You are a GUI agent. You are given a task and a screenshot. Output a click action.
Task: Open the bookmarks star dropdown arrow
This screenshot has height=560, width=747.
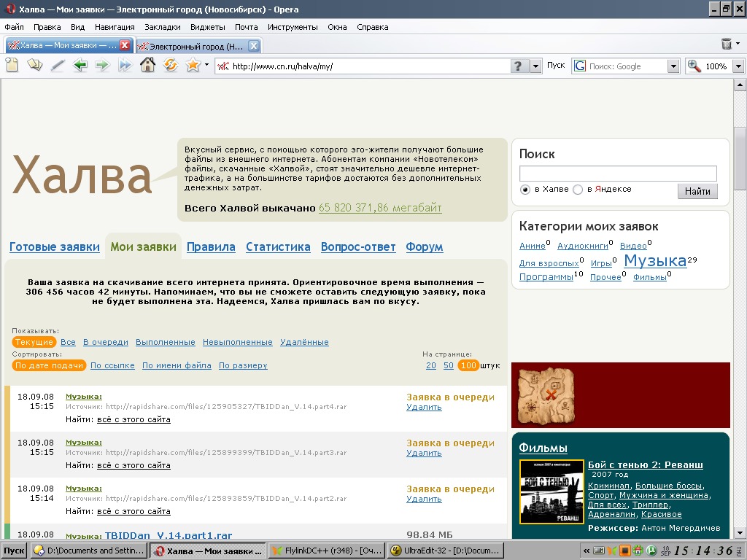[206, 64]
